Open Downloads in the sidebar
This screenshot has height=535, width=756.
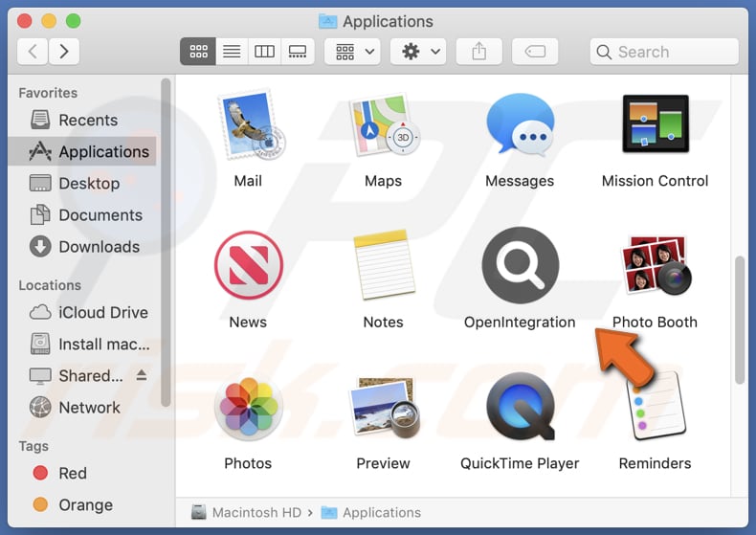[x=82, y=247]
